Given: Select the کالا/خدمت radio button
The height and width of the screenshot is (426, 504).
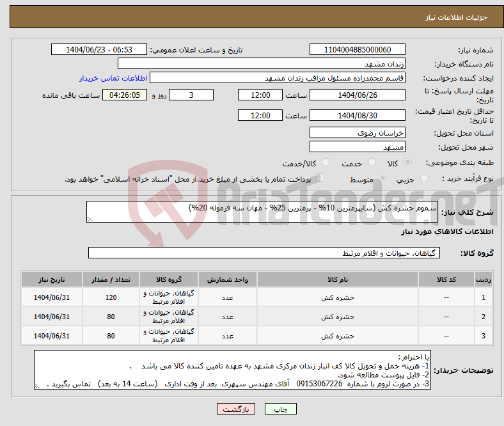Looking at the screenshot, I should coord(326,162).
